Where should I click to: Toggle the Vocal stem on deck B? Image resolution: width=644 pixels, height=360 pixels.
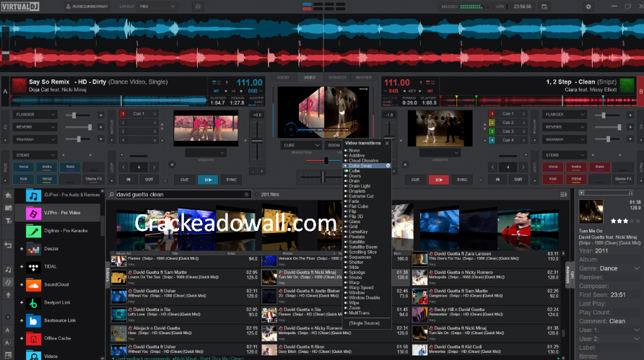click(553, 167)
